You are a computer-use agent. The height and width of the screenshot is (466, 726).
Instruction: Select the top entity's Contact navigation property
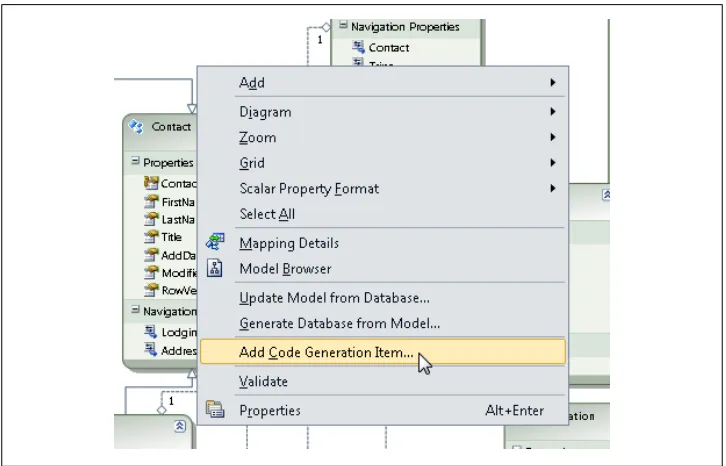389,47
